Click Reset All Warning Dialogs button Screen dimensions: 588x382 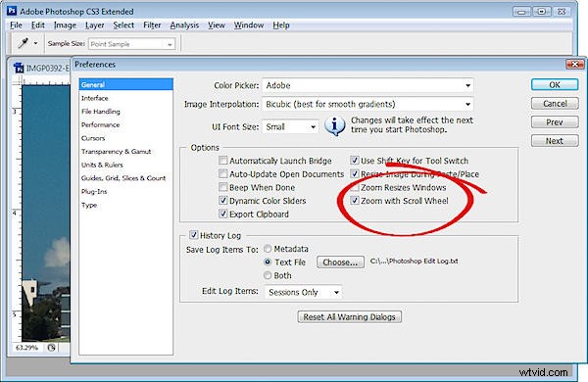350,316
